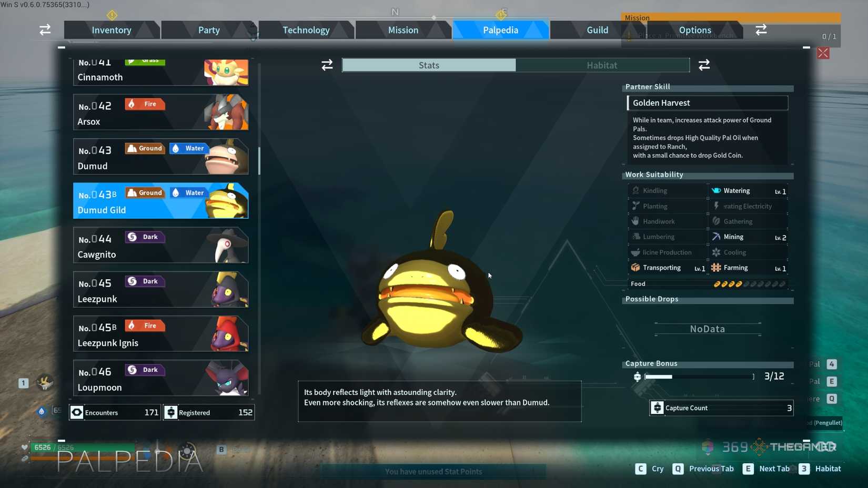Screen dimensions: 868x488
Task: Open the Technology tab
Action: coord(306,30)
